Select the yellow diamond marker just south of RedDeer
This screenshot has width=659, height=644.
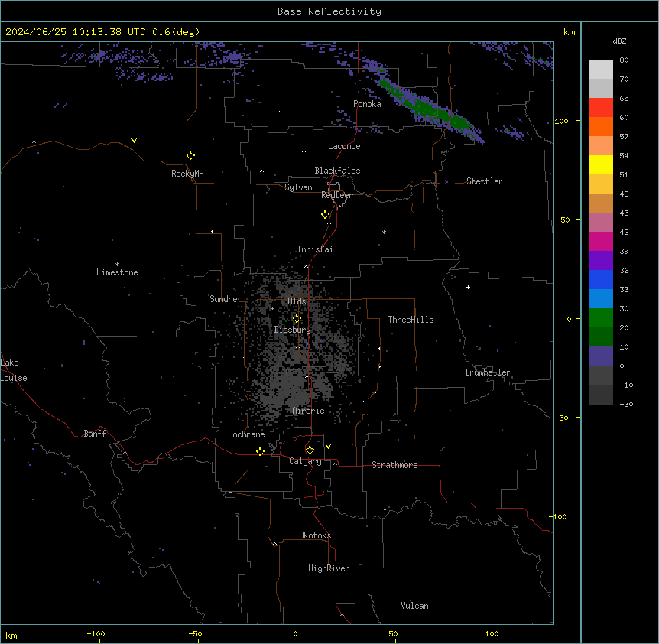(x=325, y=215)
